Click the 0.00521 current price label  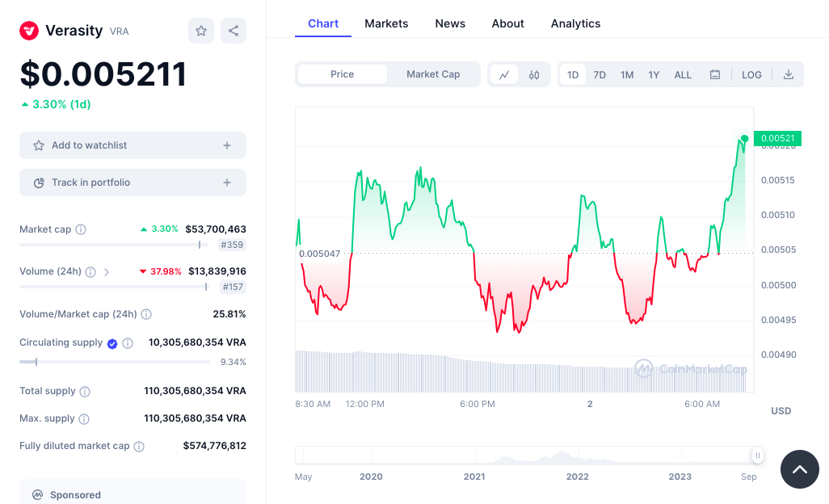pyautogui.click(x=777, y=138)
